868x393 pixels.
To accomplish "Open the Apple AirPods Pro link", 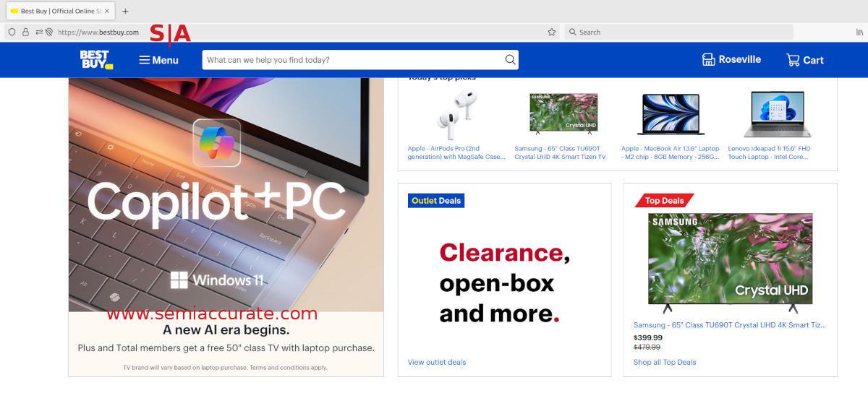I will pyautogui.click(x=456, y=152).
